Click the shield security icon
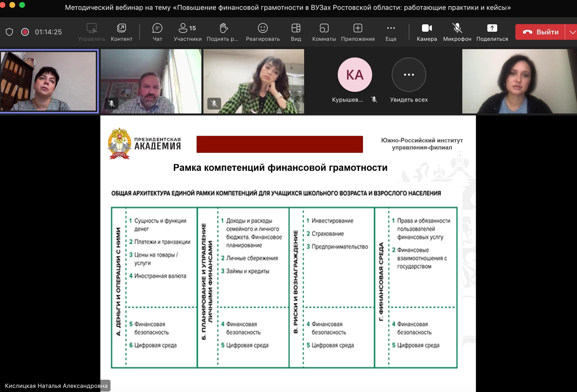This screenshot has height=392, width=577. [x=9, y=32]
